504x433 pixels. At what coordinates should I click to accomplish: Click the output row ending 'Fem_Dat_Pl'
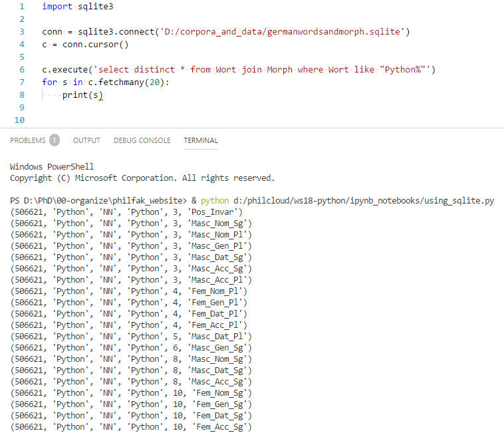128,314
